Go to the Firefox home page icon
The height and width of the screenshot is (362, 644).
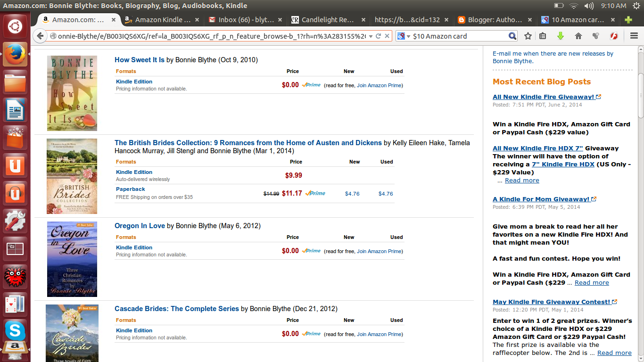point(578,36)
